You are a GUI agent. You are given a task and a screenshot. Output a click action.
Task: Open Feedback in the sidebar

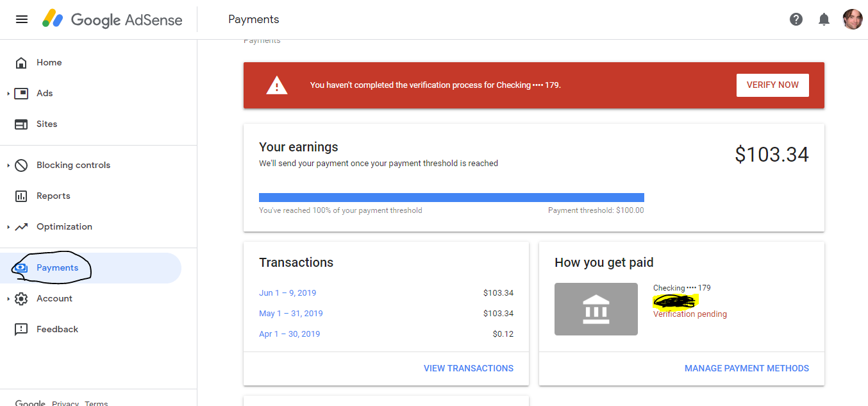tap(57, 329)
